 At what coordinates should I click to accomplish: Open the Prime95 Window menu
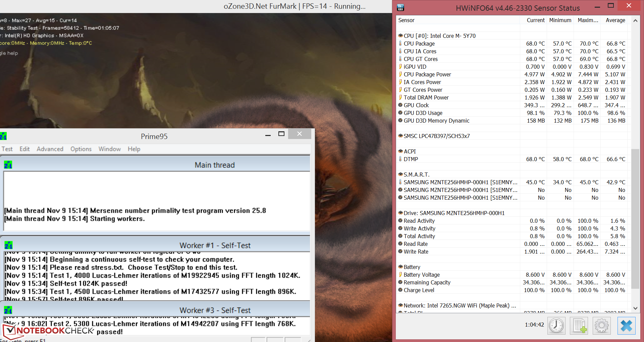coord(110,149)
